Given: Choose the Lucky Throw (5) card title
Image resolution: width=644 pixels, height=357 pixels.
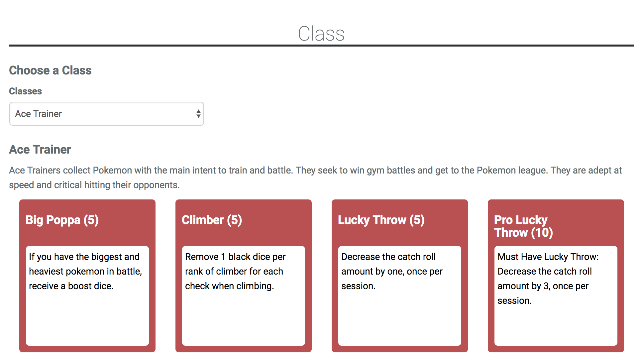Looking at the screenshot, I should (x=381, y=220).
